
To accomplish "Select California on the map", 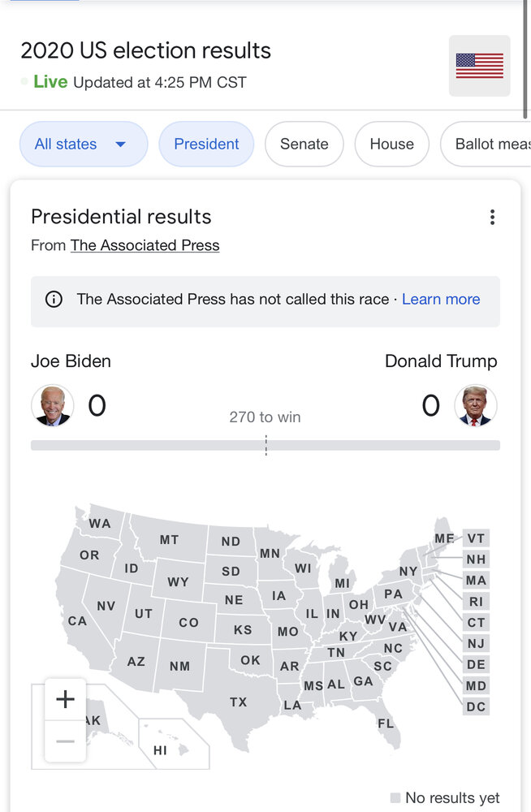I will [x=77, y=621].
